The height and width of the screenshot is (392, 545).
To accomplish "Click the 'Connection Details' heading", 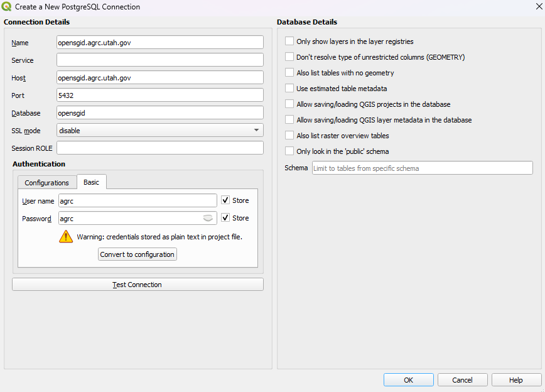I will (x=36, y=22).
